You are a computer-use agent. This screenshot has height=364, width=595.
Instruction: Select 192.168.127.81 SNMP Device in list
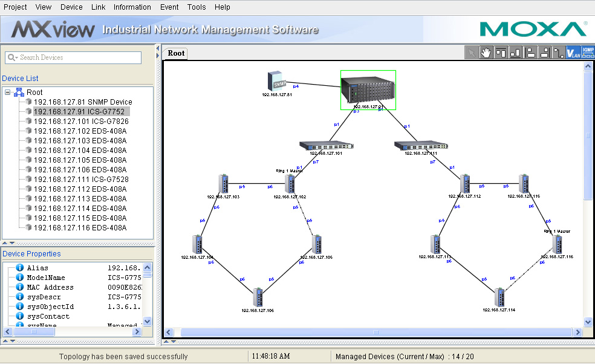click(x=83, y=102)
